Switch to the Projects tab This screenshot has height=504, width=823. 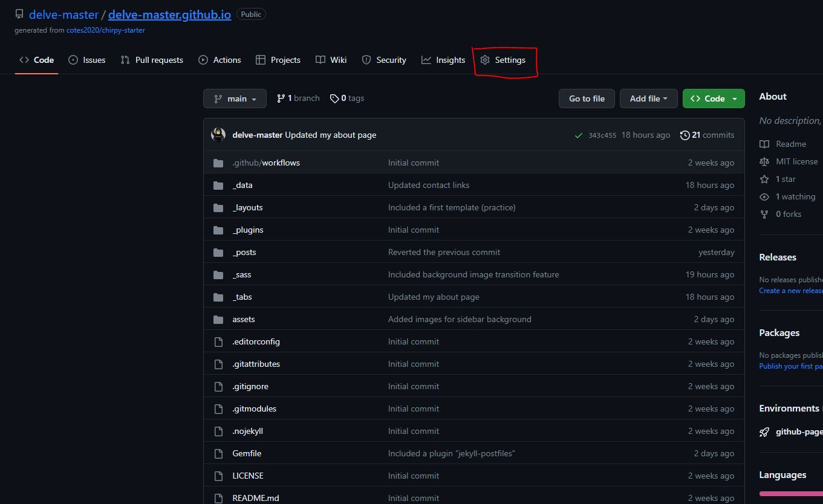(278, 60)
